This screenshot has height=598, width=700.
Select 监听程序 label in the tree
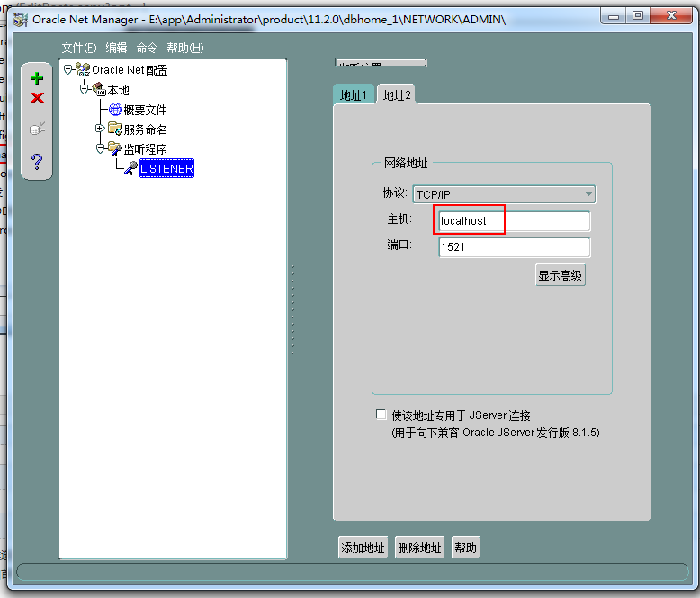pyautogui.click(x=145, y=148)
